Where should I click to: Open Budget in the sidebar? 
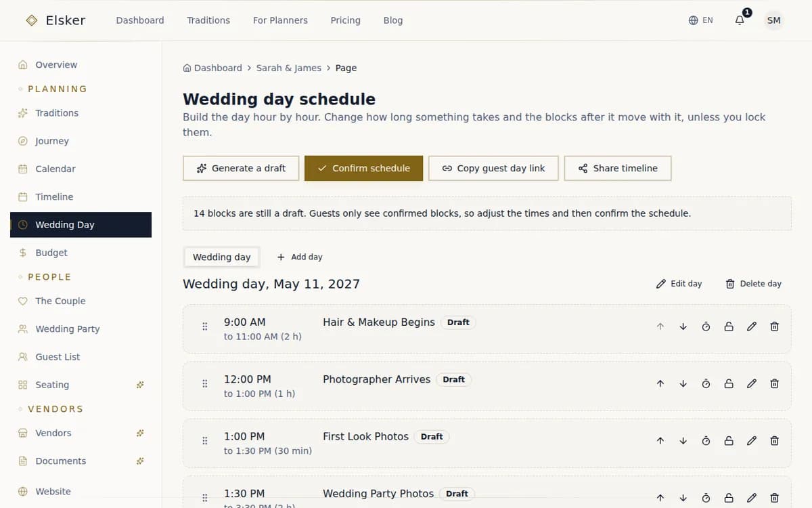tap(81, 253)
